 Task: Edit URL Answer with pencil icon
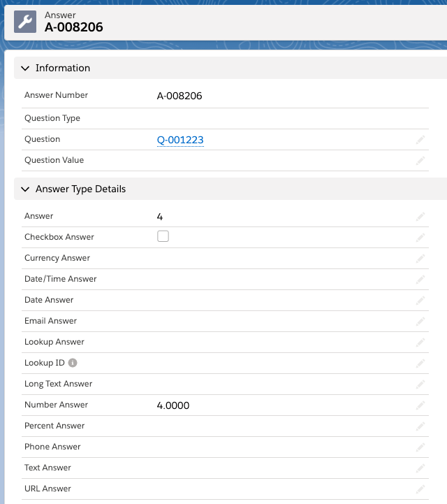click(x=420, y=489)
